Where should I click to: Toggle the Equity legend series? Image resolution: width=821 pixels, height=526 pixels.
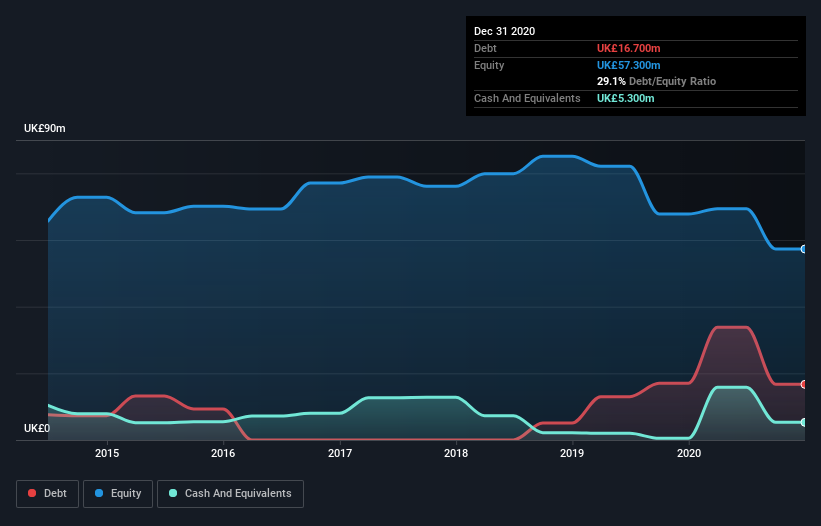click(x=118, y=493)
